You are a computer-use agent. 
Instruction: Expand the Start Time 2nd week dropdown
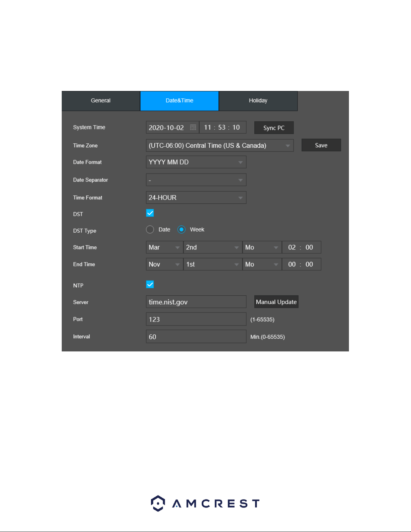[x=213, y=247]
